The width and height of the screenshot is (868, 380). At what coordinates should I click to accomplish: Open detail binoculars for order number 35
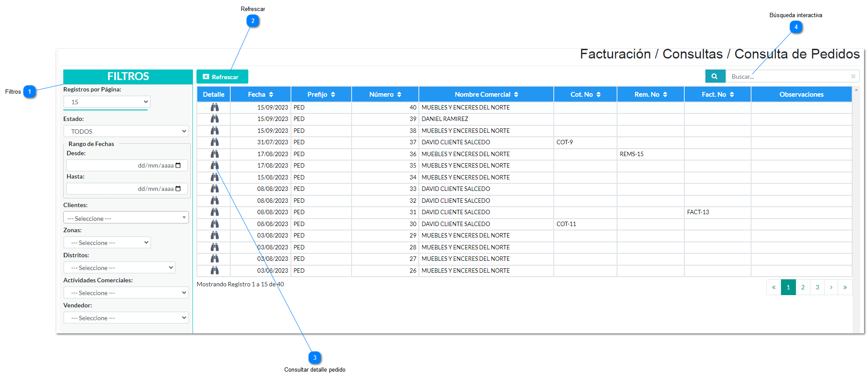[x=214, y=165]
